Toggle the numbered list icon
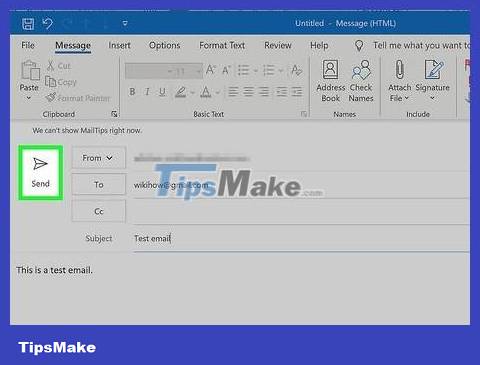The height and width of the screenshot is (365, 480). [269, 70]
